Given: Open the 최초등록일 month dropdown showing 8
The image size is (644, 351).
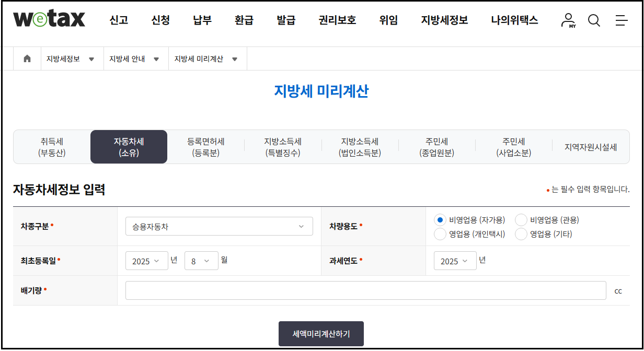Looking at the screenshot, I should click(201, 260).
